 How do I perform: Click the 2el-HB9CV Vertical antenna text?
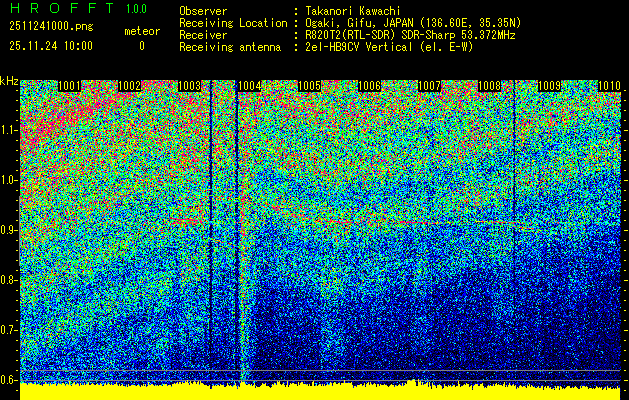coord(389,47)
